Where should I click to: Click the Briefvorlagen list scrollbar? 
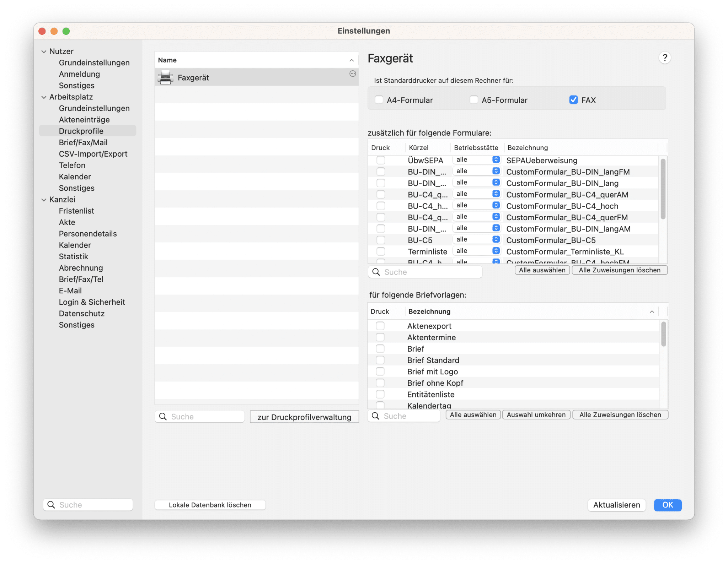(663, 333)
